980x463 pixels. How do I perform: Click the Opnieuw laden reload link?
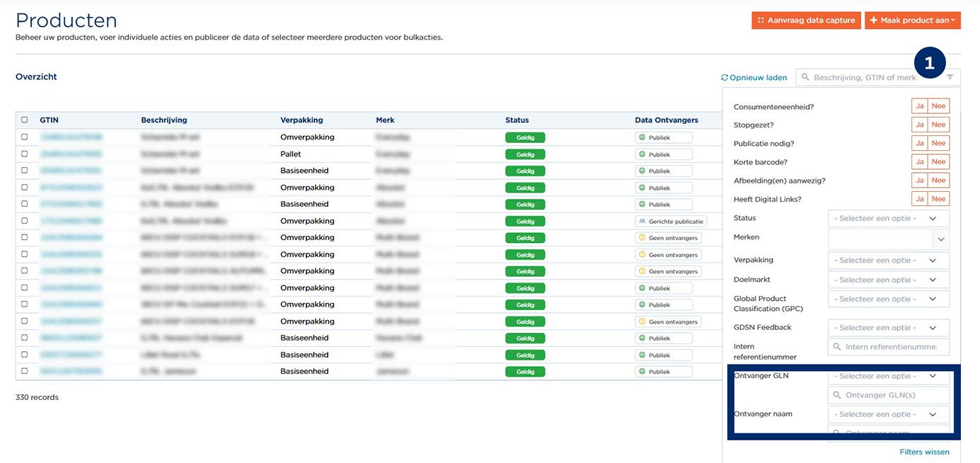pyautogui.click(x=754, y=77)
